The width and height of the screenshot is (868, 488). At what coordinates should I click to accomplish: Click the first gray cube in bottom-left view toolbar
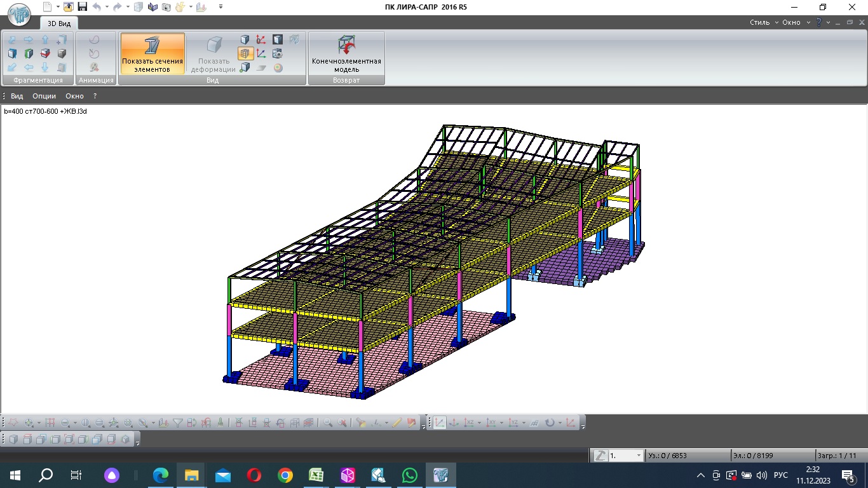coord(13,438)
